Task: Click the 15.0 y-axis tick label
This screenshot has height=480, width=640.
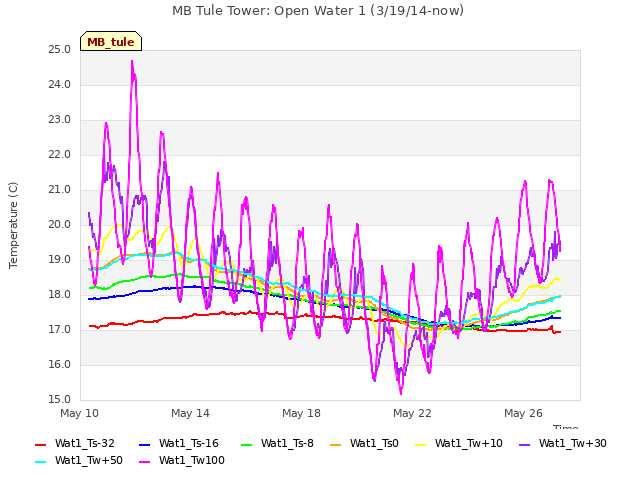Action: (x=60, y=400)
